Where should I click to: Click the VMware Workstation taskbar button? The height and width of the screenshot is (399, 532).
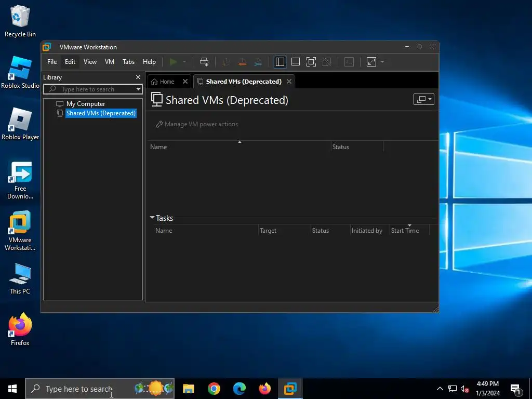pyautogui.click(x=290, y=389)
